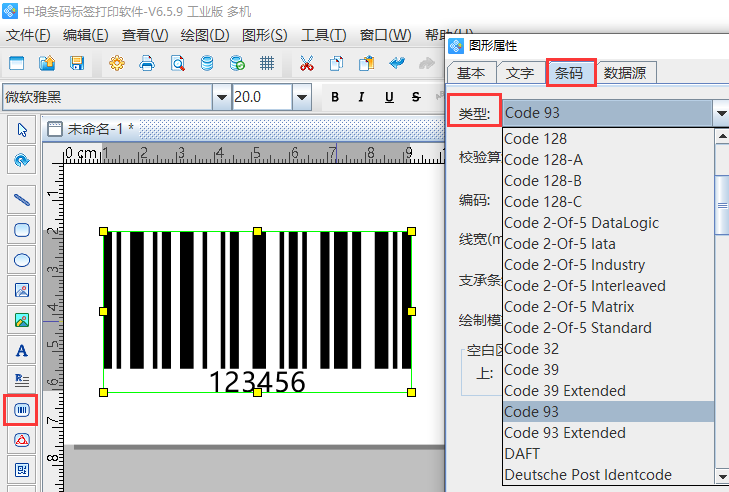Choose Code 128-B from the list
The width and height of the screenshot is (729, 492).
[x=608, y=181]
